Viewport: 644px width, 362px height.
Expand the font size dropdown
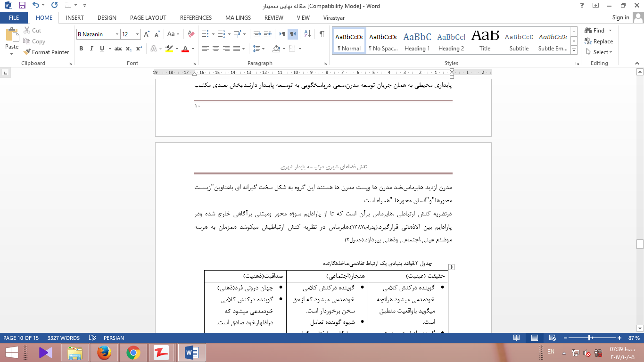click(x=137, y=34)
